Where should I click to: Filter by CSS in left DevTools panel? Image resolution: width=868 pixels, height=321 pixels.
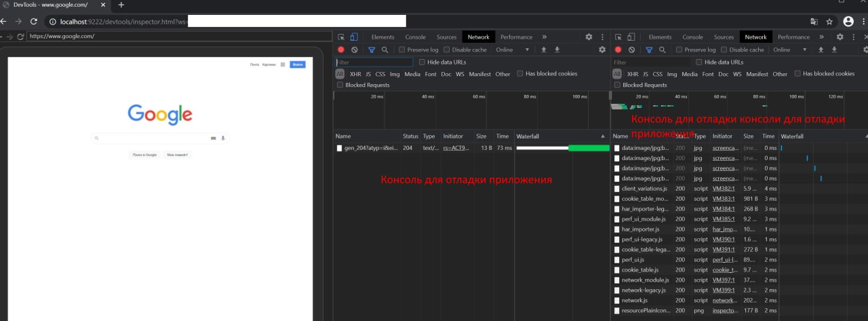(380, 74)
